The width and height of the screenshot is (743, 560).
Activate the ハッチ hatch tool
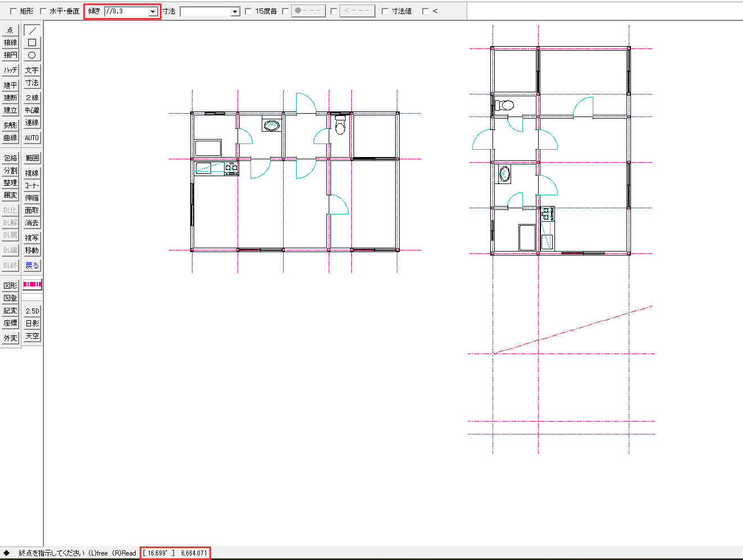tap(11, 70)
